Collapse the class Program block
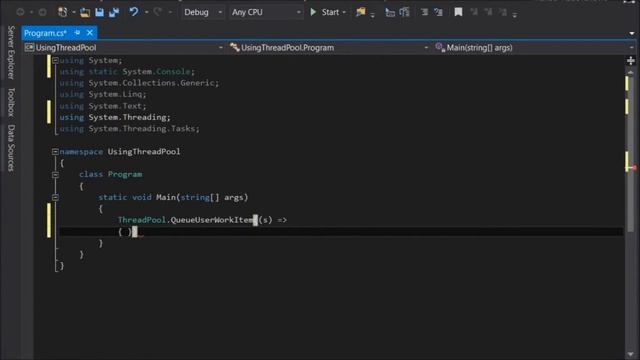The image size is (640, 360). pos(55,175)
